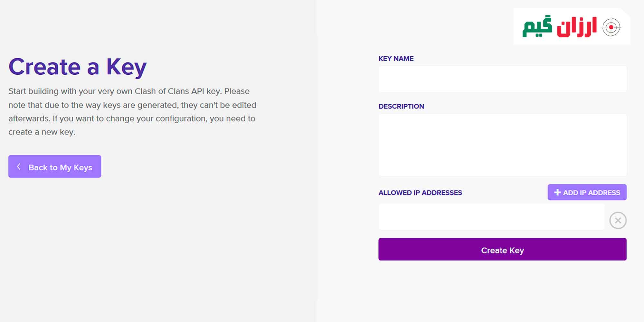Click the plus icon beside ADD IP ADDRESS
644x322 pixels.
click(557, 192)
